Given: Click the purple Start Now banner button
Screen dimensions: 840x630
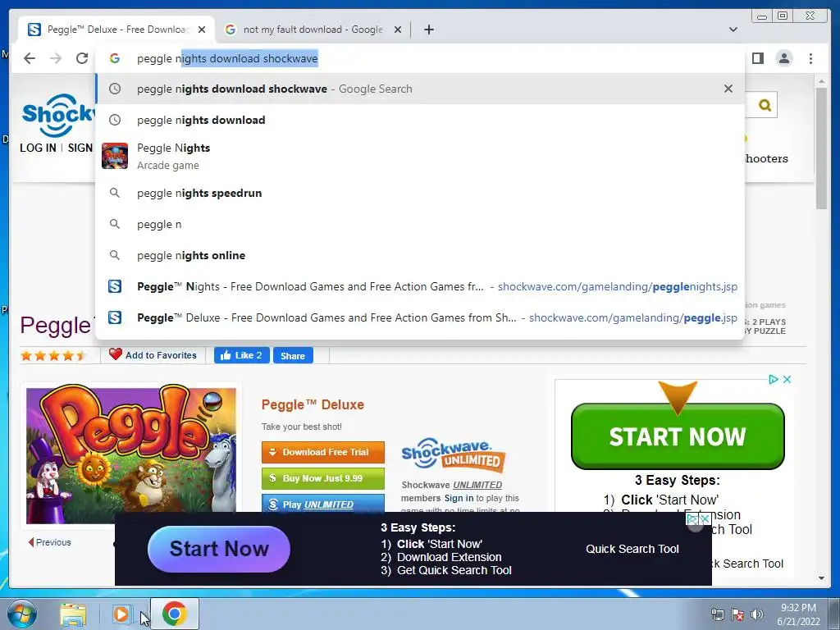Looking at the screenshot, I should (x=218, y=549).
